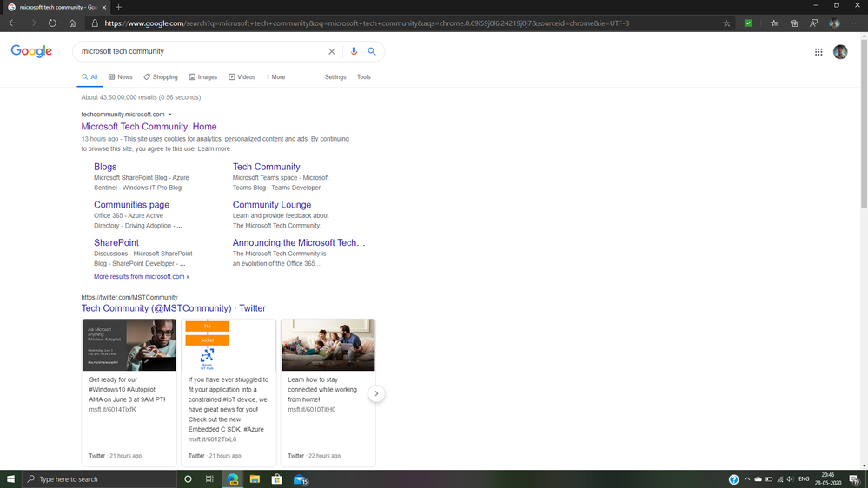This screenshot has width=868, height=488.
Task: Start voice search with microphone icon
Action: pos(354,51)
